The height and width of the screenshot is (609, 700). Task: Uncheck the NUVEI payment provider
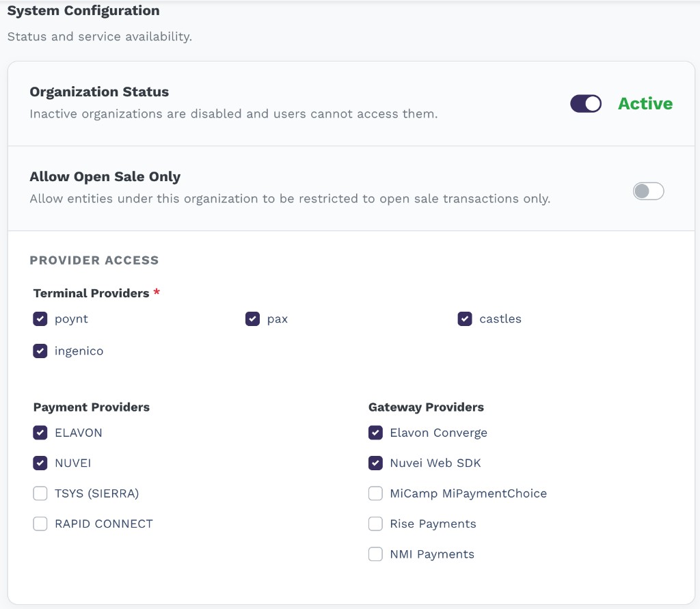[x=40, y=463]
